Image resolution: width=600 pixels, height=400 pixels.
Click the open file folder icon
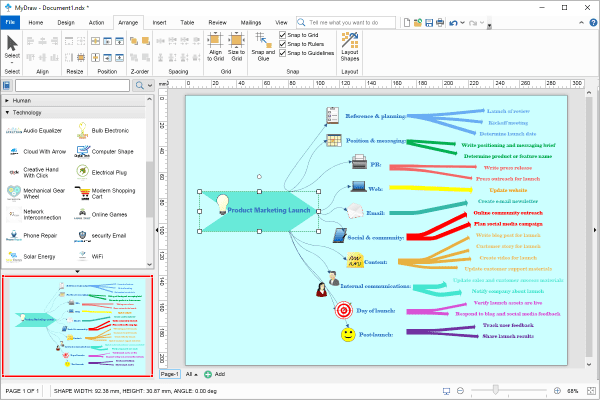pyautogui.click(x=418, y=23)
